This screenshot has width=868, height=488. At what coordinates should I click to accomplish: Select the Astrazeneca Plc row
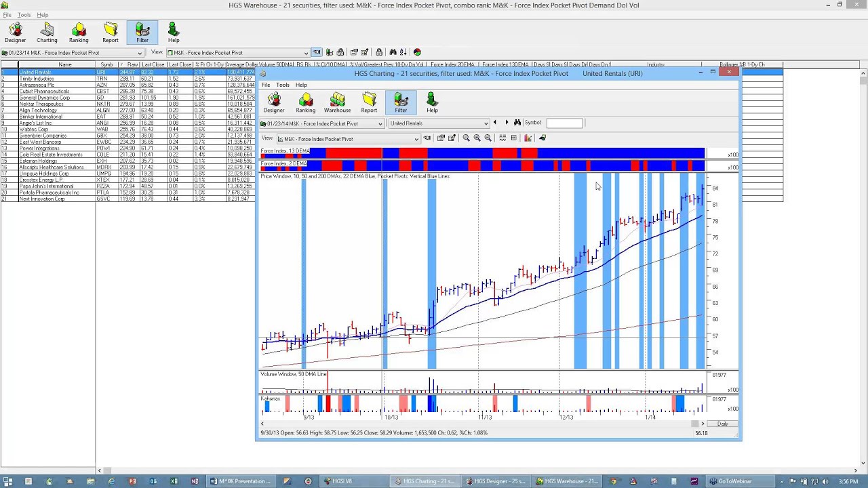pos(127,85)
